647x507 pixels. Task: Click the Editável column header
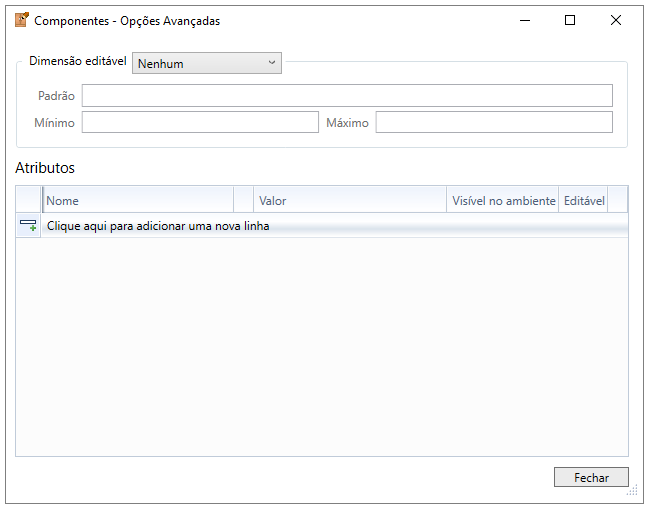click(x=583, y=200)
